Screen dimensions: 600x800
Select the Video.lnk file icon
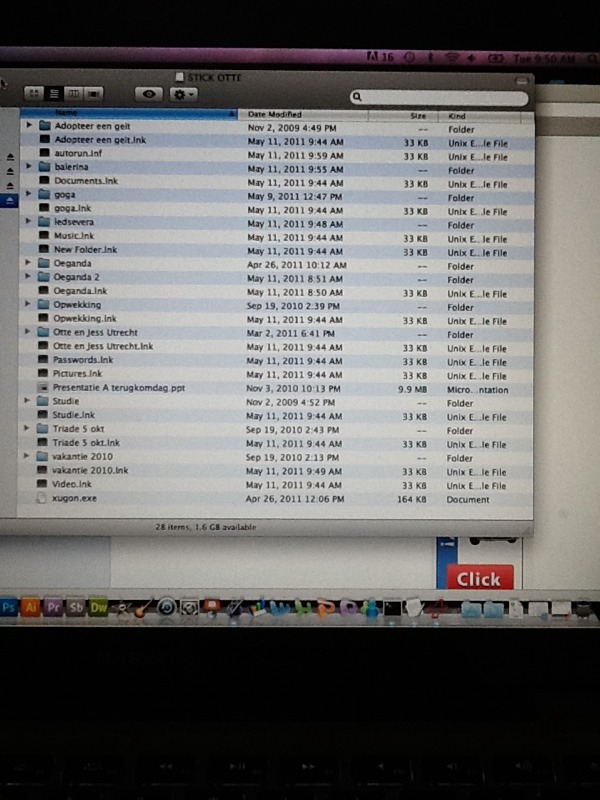42,484
